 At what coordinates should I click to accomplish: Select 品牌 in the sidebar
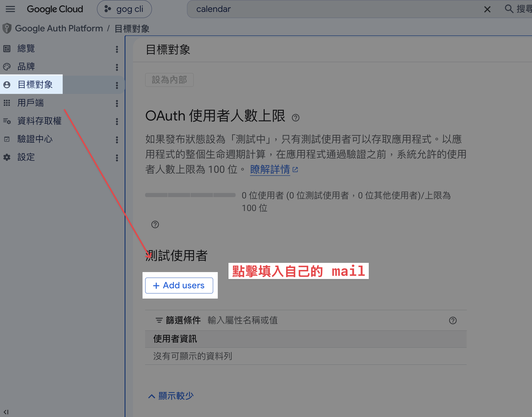pos(26,66)
